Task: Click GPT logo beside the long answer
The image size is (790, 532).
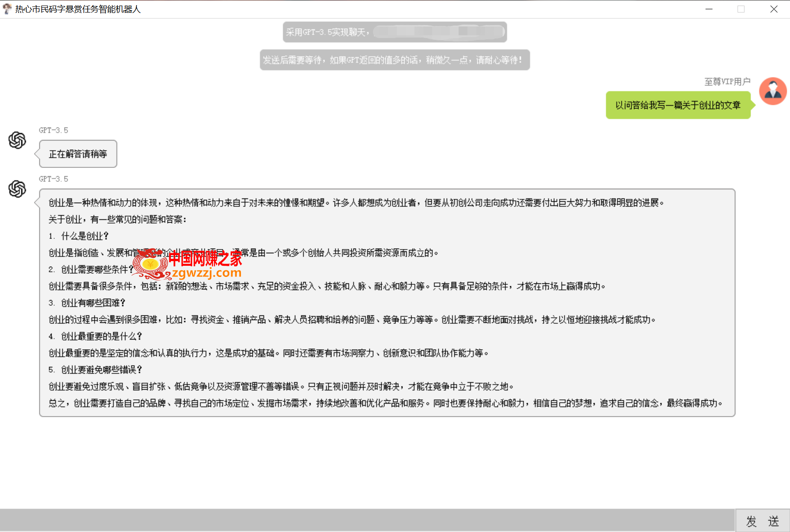Action: [x=17, y=189]
